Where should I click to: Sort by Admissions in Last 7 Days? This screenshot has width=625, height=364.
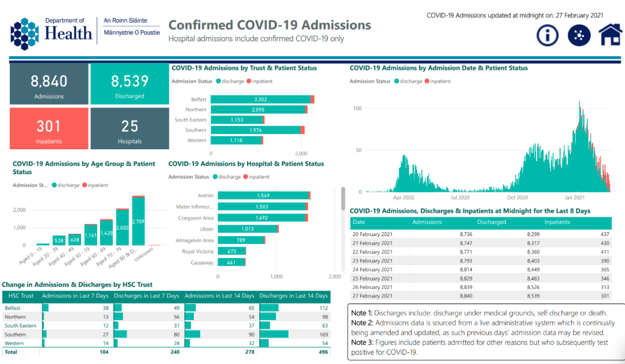click(75, 296)
